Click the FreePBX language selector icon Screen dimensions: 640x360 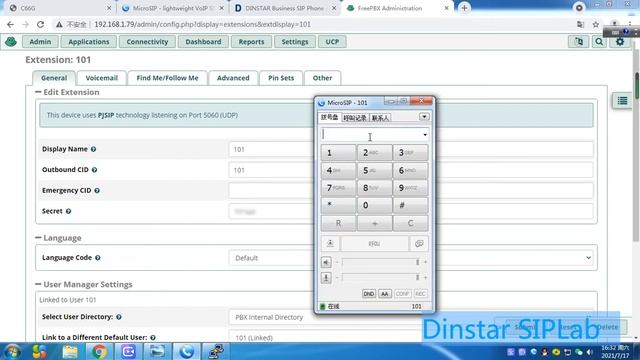tap(579, 42)
